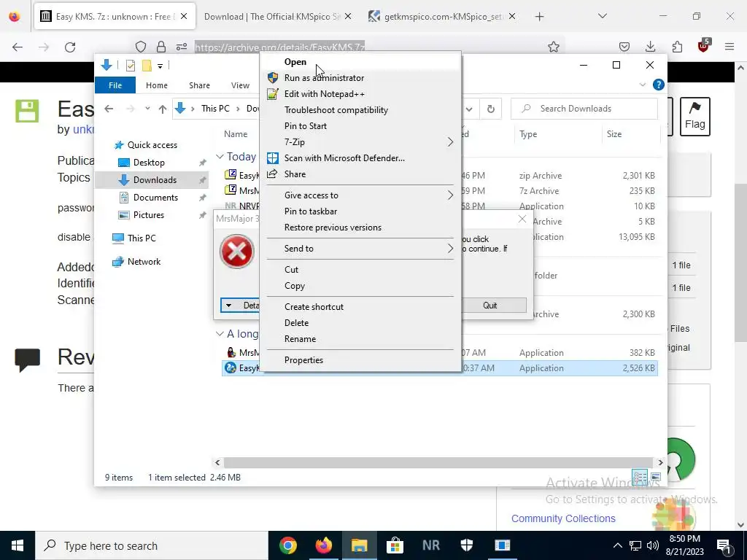Click quick access New folder icon
The width and height of the screenshot is (747, 560).
147,66
